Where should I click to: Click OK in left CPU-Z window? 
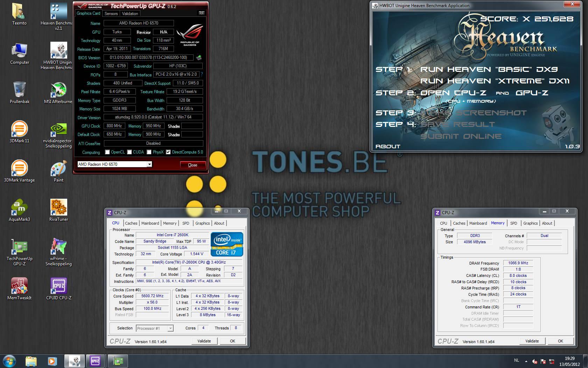[232, 341]
